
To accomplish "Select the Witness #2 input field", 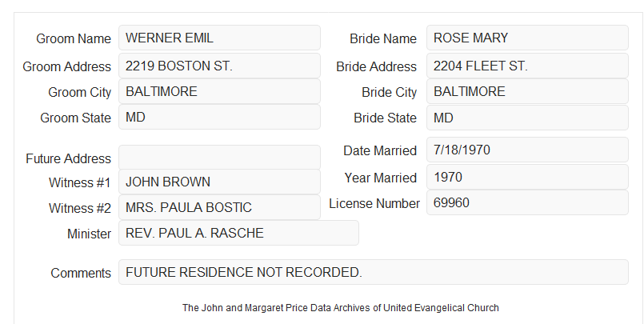I will click(x=219, y=207).
